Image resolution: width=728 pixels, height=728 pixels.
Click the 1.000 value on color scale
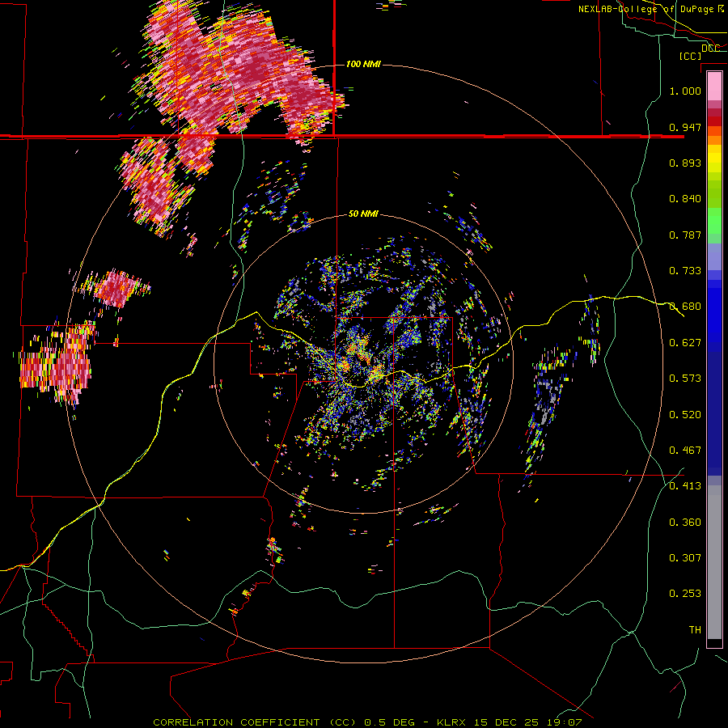pyautogui.click(x=685, y=91)
